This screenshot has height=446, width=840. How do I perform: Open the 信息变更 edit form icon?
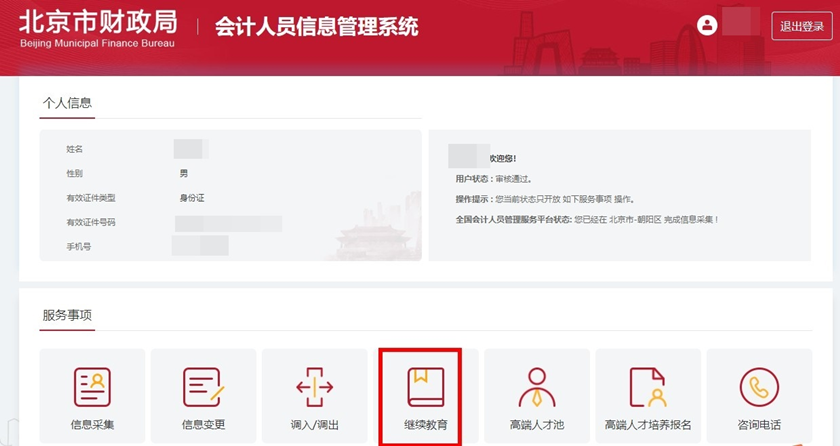click(202, 386)
